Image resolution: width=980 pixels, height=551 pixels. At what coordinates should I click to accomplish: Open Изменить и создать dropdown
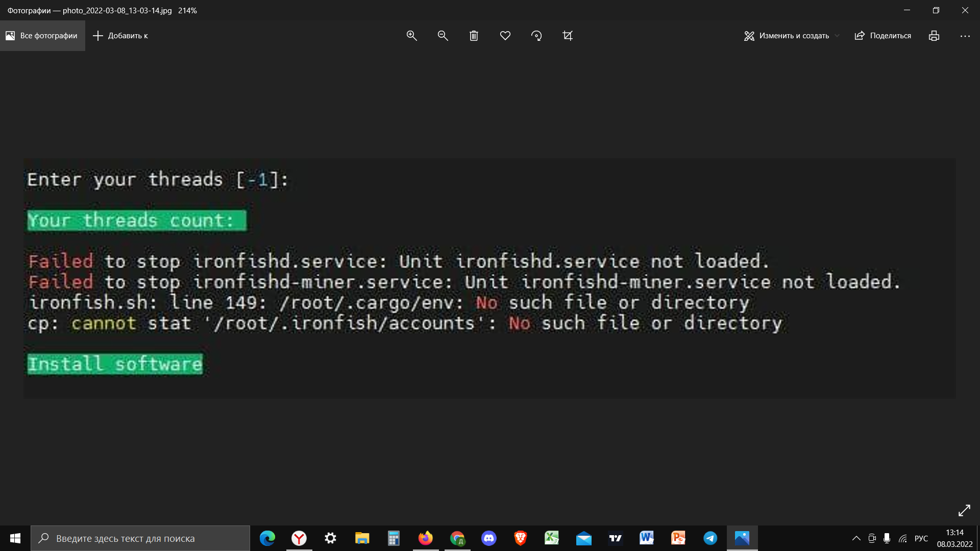pyautogui.click(x=791, y=36)
